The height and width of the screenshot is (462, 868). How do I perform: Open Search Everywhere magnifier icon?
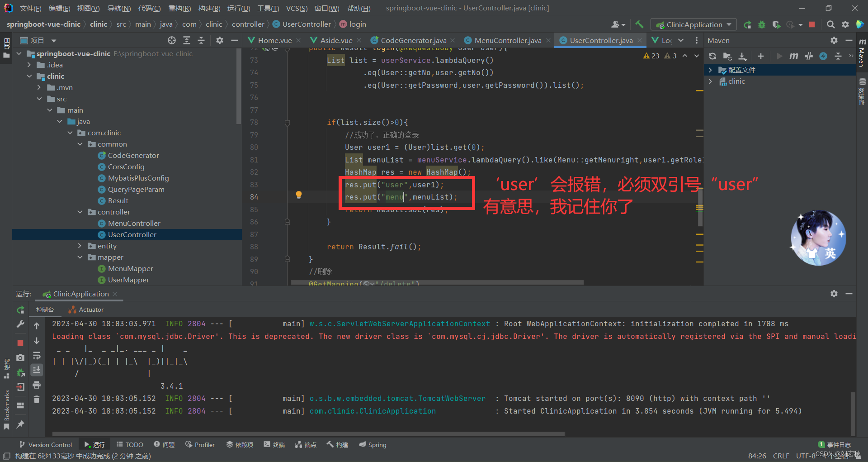(830, 24)
